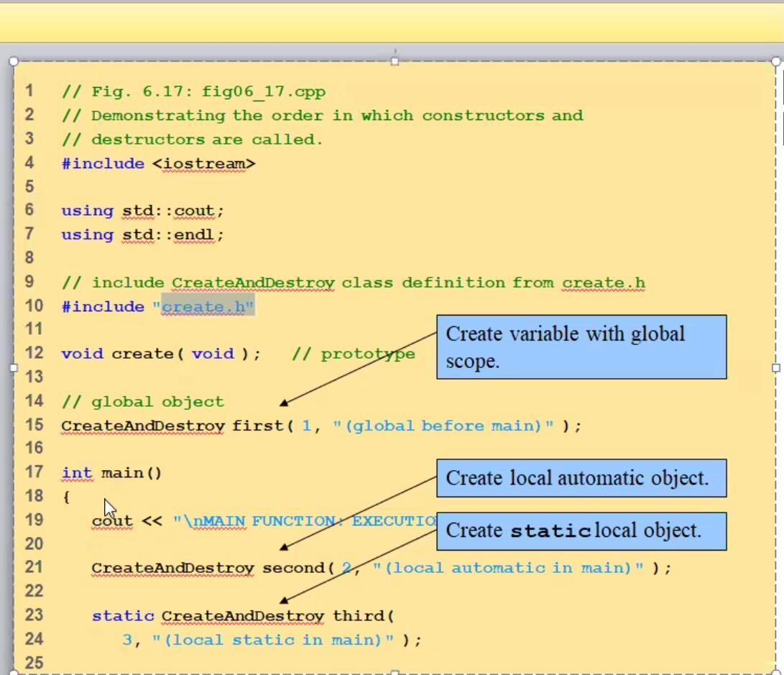Click the top-right corner selection handle

(x=774, y=62)
